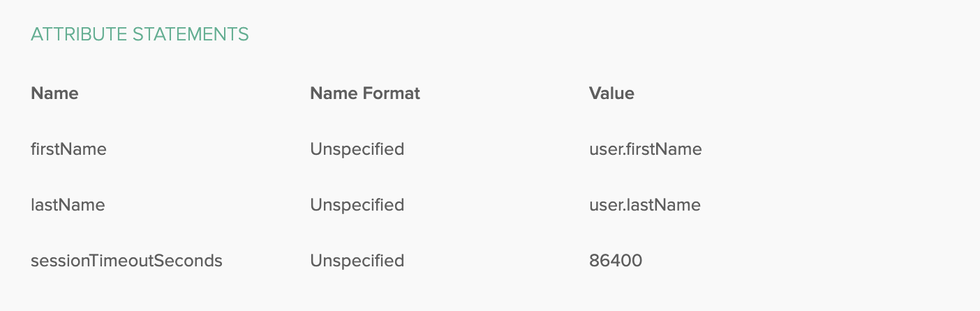
Task: Click the Name column header
Action: coord(54,93)
